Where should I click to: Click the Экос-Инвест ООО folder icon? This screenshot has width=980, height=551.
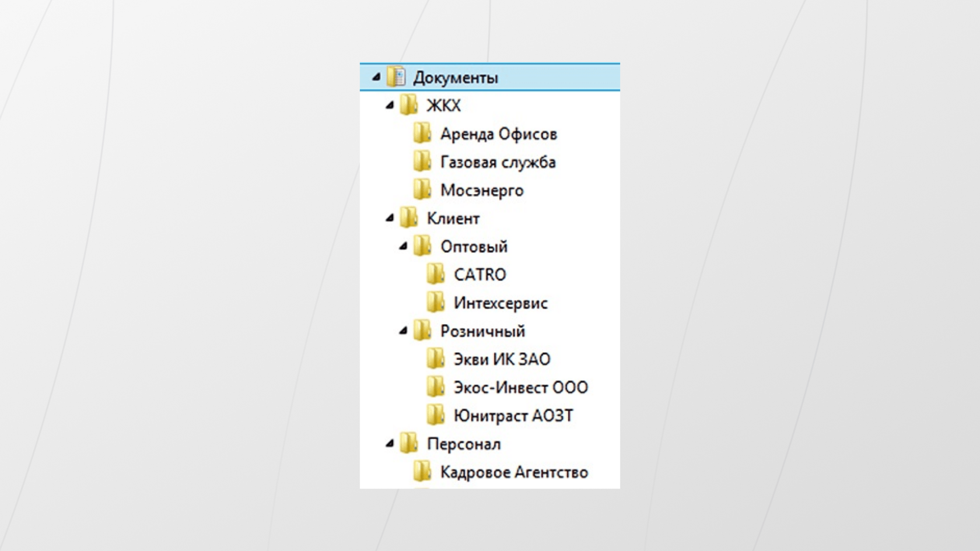pos(436,387)
